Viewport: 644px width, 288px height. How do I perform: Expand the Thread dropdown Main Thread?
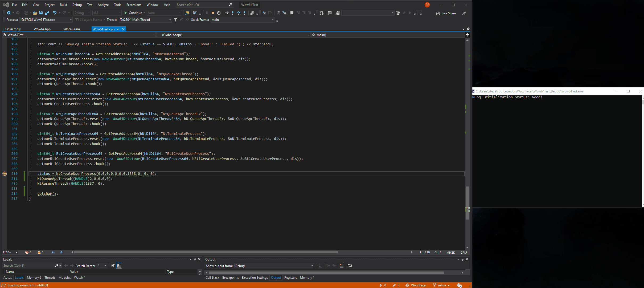[170, 20]
